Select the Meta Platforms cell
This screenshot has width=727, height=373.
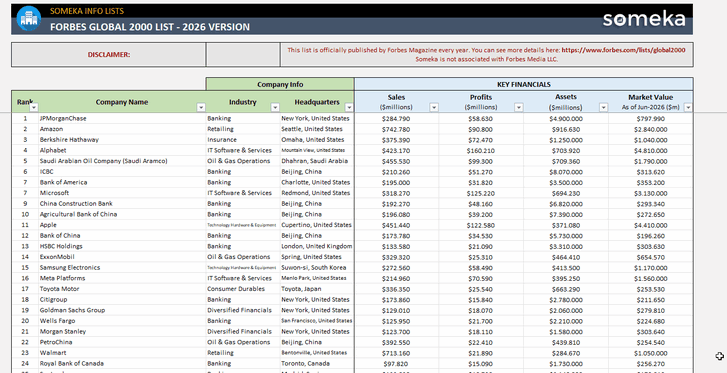click(x=122, y=278)
